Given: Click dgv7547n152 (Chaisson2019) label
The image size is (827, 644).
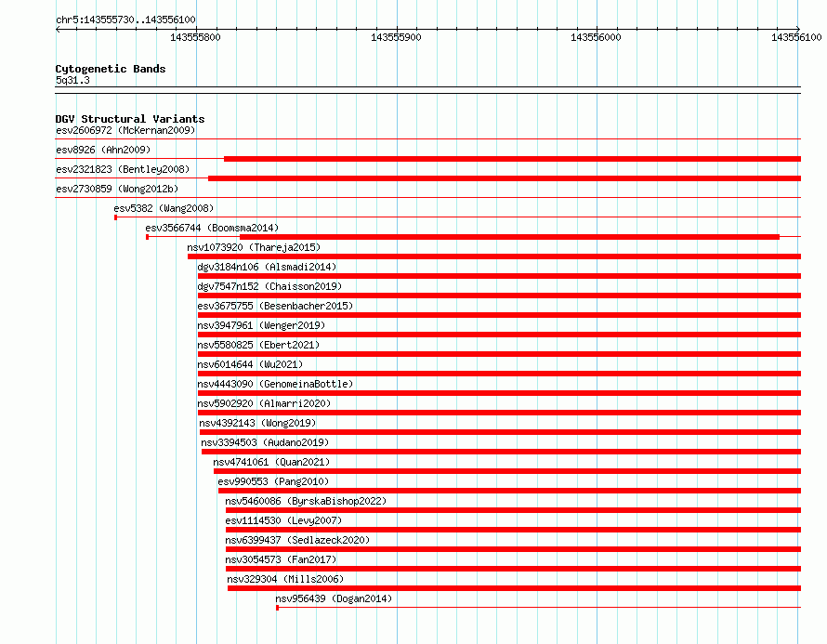Looking at the screenshot, I should (269, 286).
